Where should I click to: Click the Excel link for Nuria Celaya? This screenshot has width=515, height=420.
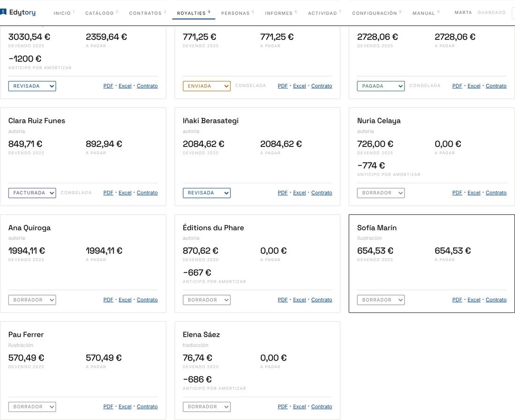point(474,193)
